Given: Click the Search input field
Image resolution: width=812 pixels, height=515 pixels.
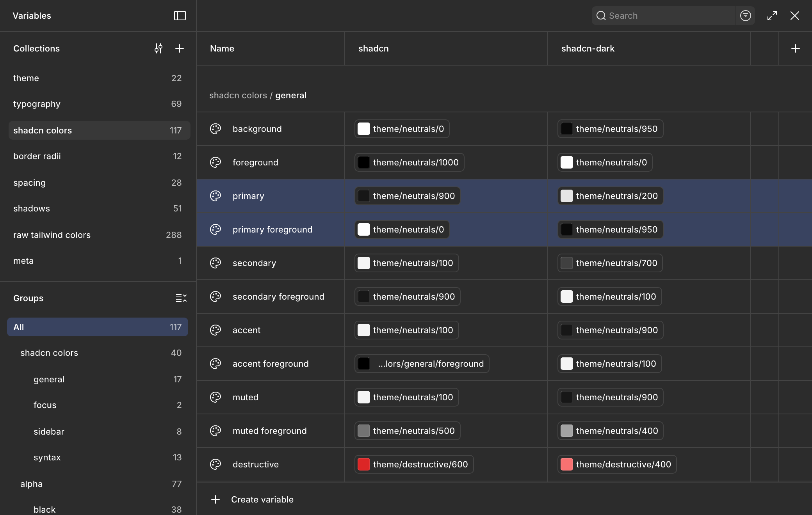Looking at the screenshot, I should pos(663,16).
